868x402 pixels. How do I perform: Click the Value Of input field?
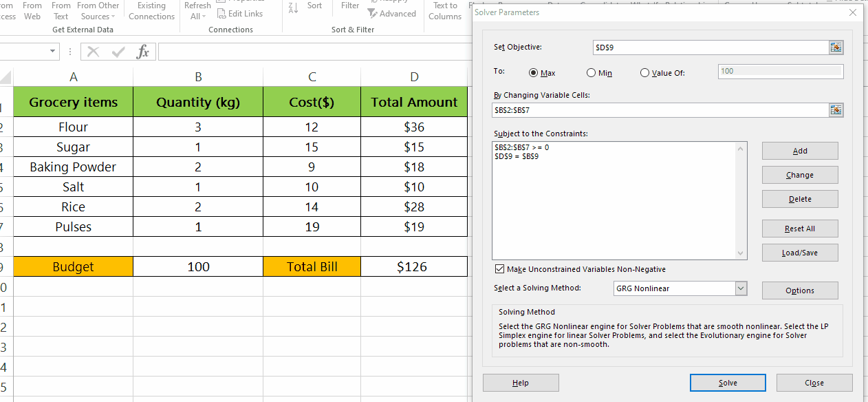(x=780, y=71)
